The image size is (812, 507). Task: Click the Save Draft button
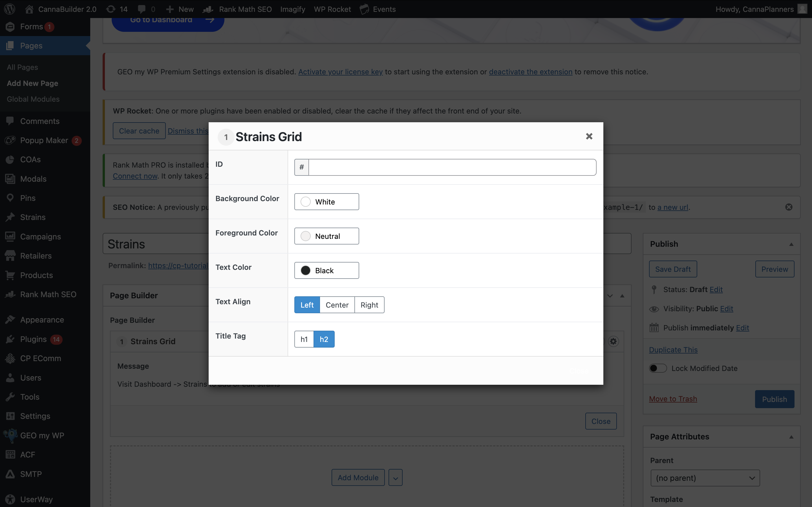[x=673, y=269]
